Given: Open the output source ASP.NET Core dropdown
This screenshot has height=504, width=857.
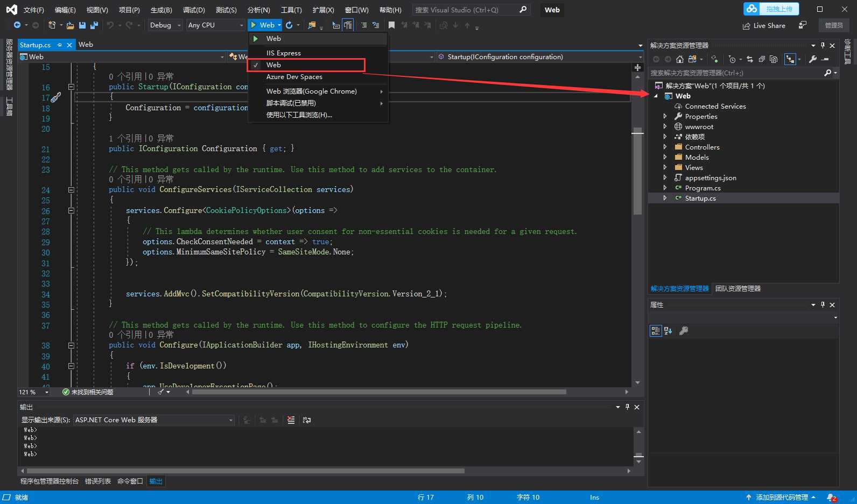Looking at the screenshot, I should [x=154, y=420].
